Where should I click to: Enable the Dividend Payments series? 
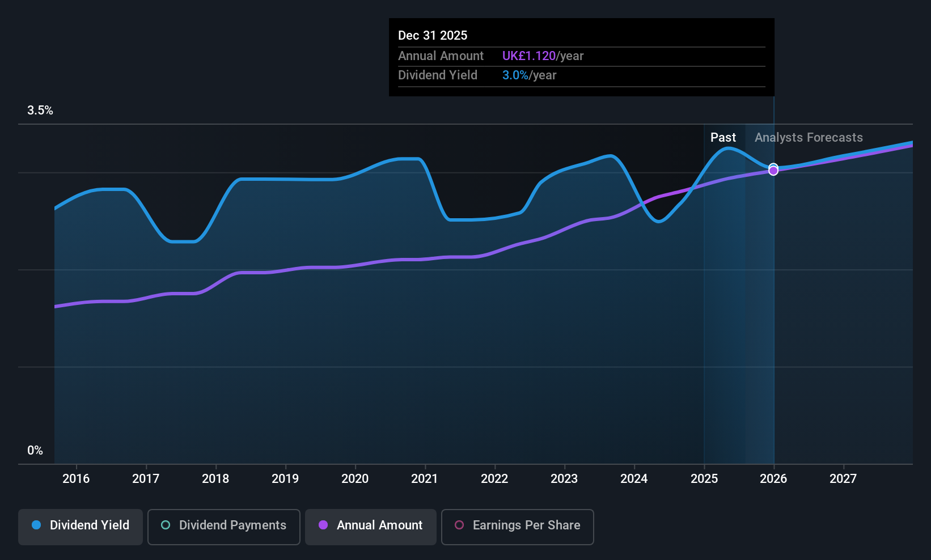223,527
